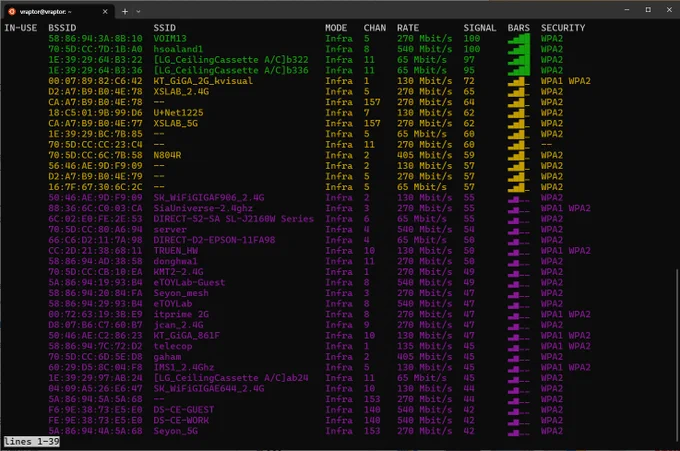Close the vraptor@vraptor terminal tab
Screen dimensions: 680x451
105,12
